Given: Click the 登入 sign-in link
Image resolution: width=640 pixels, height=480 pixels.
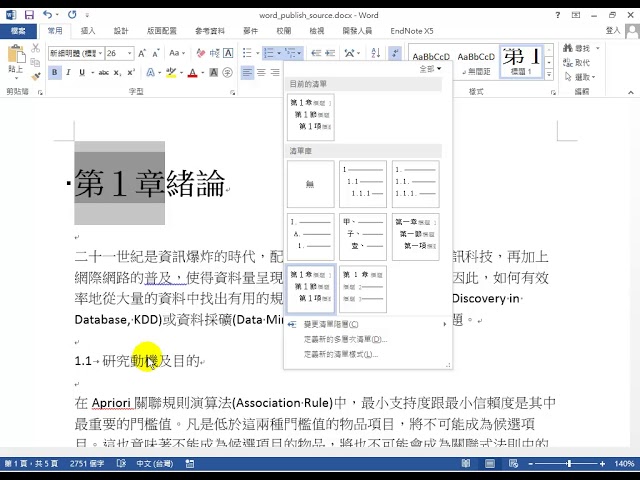Looking at the screenshot, I should [x=613, y=31].
